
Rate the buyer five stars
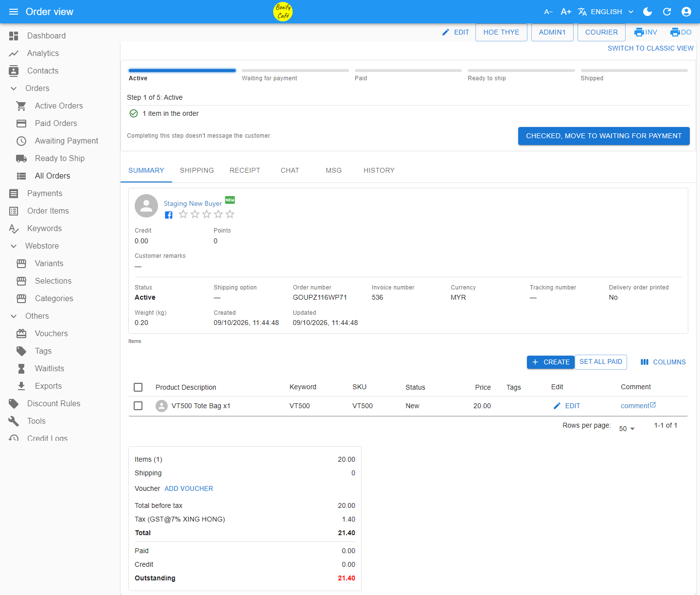(x=230, y=214)
